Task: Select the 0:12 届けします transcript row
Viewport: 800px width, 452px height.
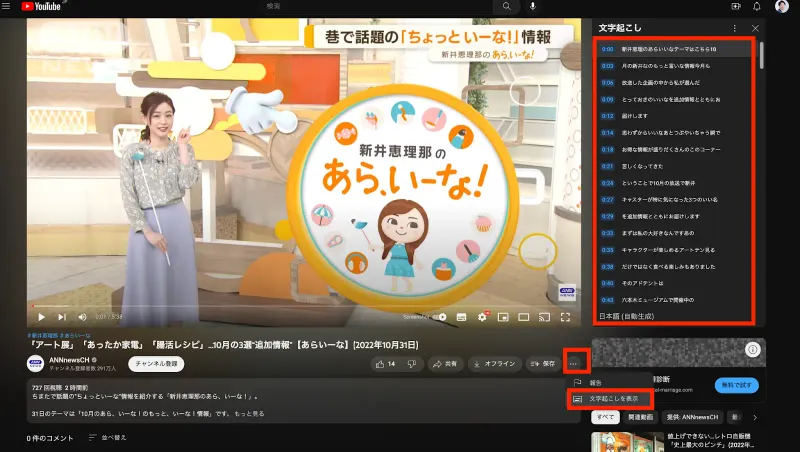Action: click(x=674, y=116)
